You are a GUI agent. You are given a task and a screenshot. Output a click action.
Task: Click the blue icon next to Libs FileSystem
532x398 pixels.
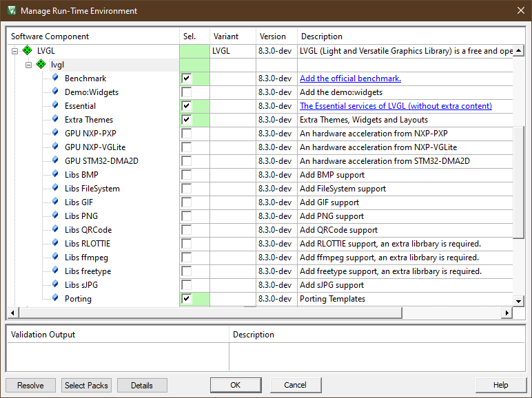click(55, 188)
